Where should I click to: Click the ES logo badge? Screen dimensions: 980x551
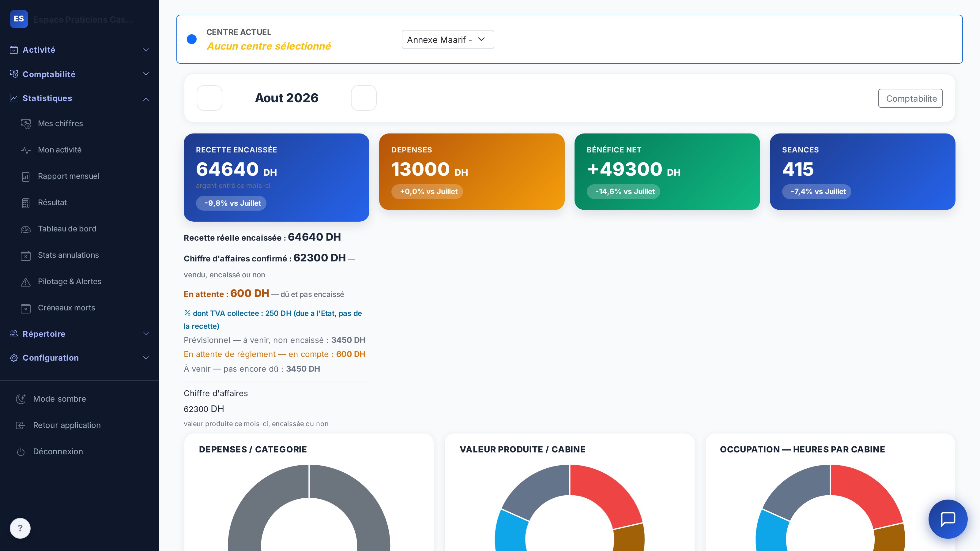point(19,19)
